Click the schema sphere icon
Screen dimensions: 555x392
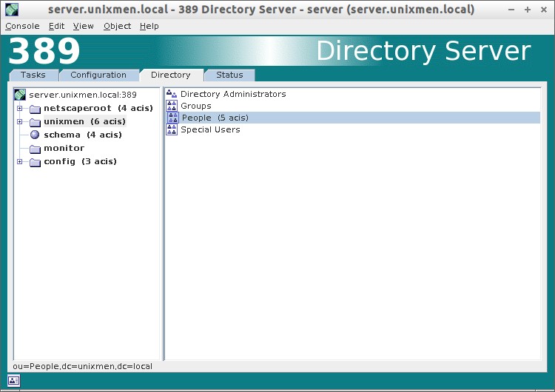(35, 135)
